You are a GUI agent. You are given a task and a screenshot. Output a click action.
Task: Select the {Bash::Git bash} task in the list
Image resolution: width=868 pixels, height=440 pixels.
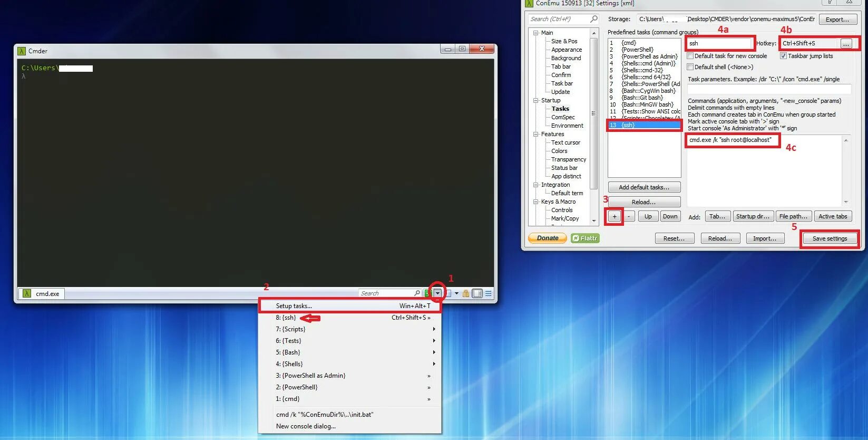644,98
